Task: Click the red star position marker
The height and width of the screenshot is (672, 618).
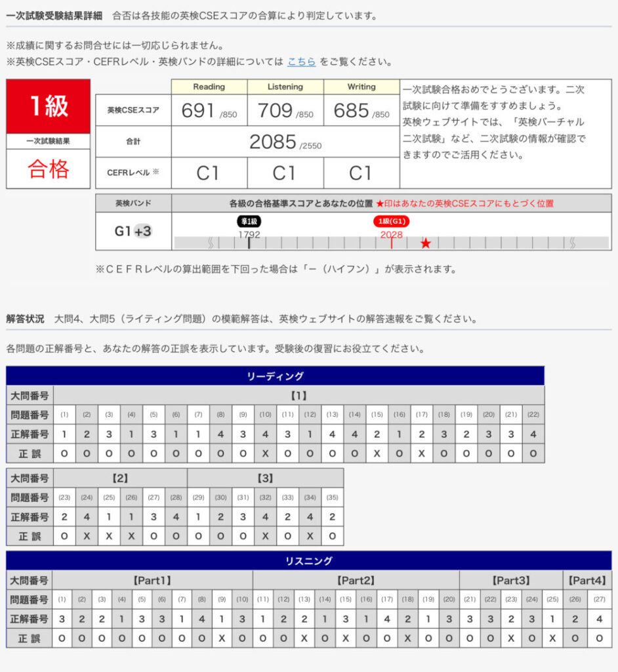Action: point(426,243)
